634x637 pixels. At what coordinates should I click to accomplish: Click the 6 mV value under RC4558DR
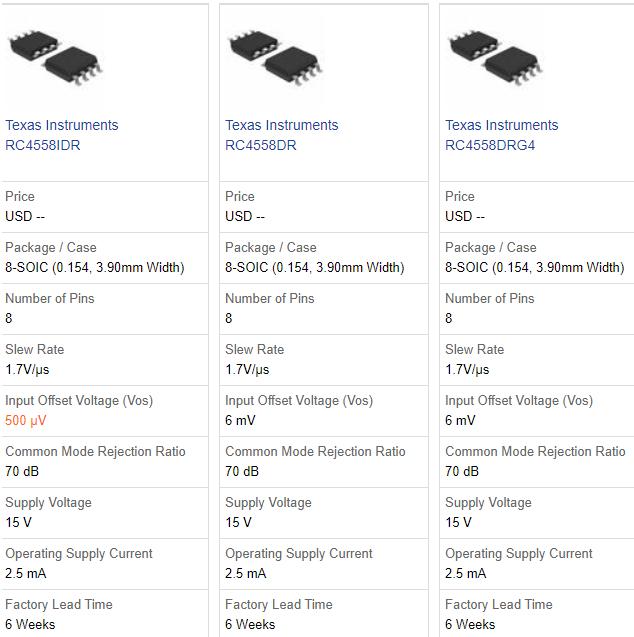(240, 421)
